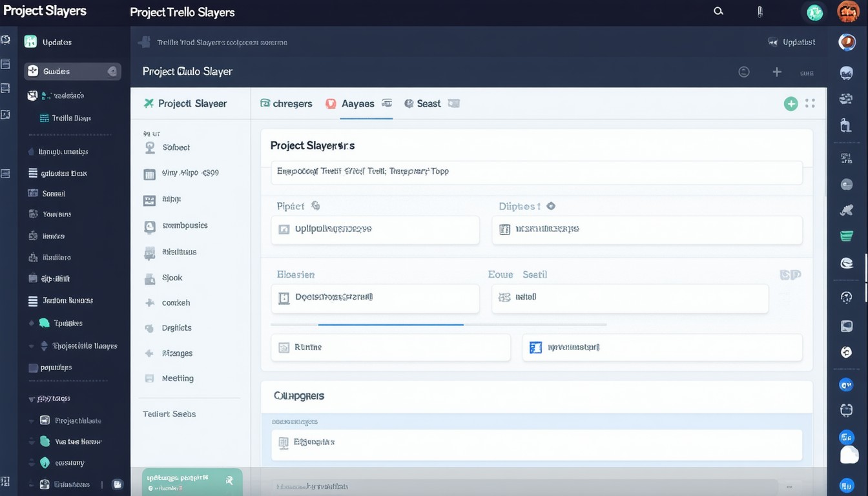Open the Meeting link in the side panel
This screenshot has height=496, width=868.
point(178,378)
